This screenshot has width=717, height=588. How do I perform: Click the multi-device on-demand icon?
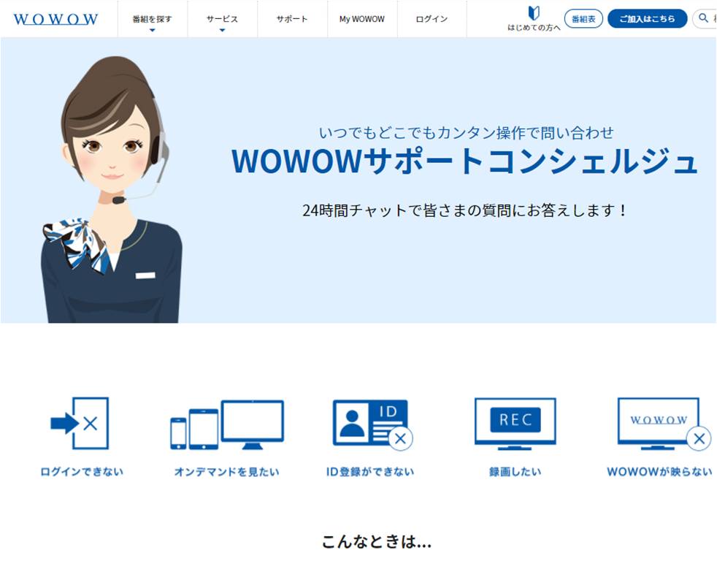tap(227, 424)
